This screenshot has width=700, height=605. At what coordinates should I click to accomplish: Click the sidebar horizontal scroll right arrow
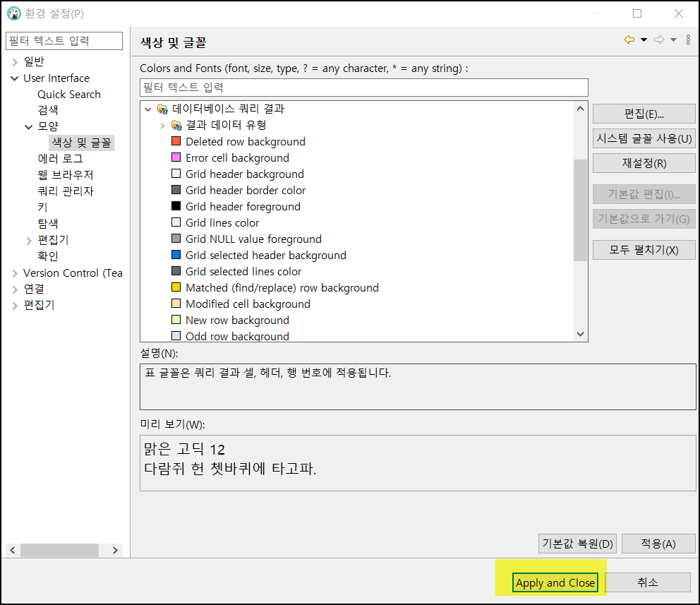tap(115, 550)
